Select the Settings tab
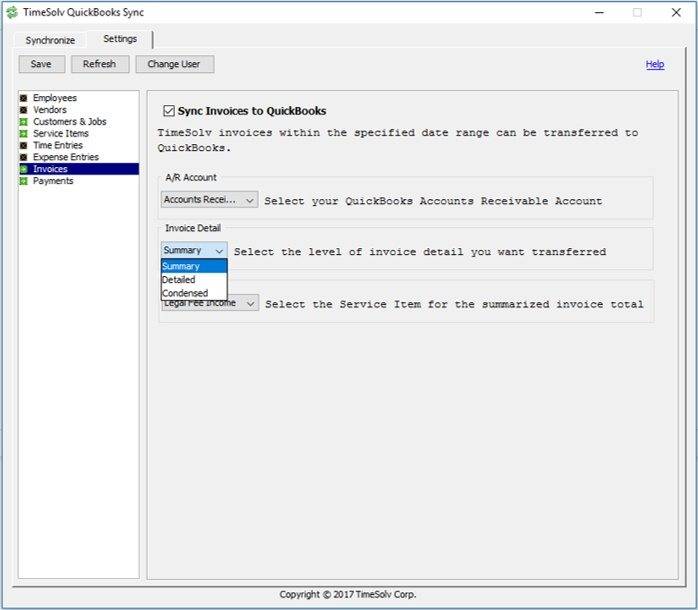This screenshot has width=698, height=610. pyautogui.click(x=120, y=39)
